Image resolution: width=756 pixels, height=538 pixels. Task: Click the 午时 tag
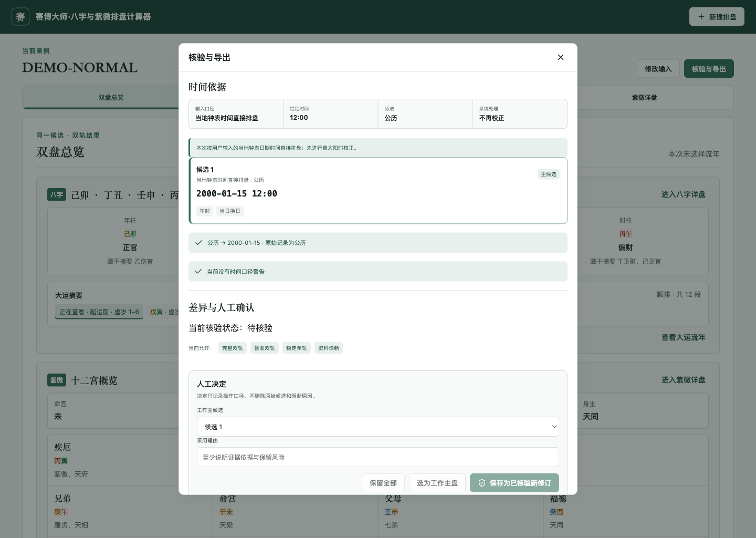[205, 211]
